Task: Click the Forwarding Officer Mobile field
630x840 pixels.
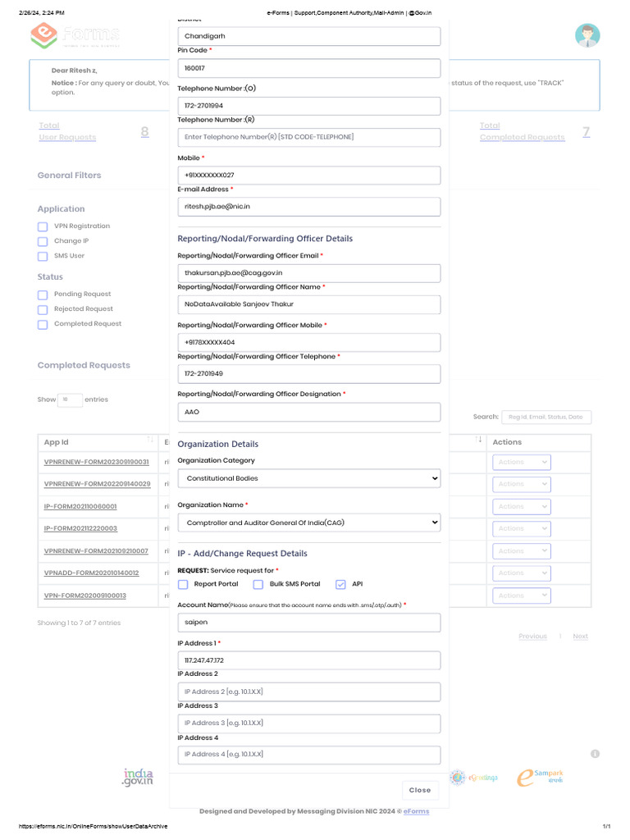Action: tap(309, 342)
